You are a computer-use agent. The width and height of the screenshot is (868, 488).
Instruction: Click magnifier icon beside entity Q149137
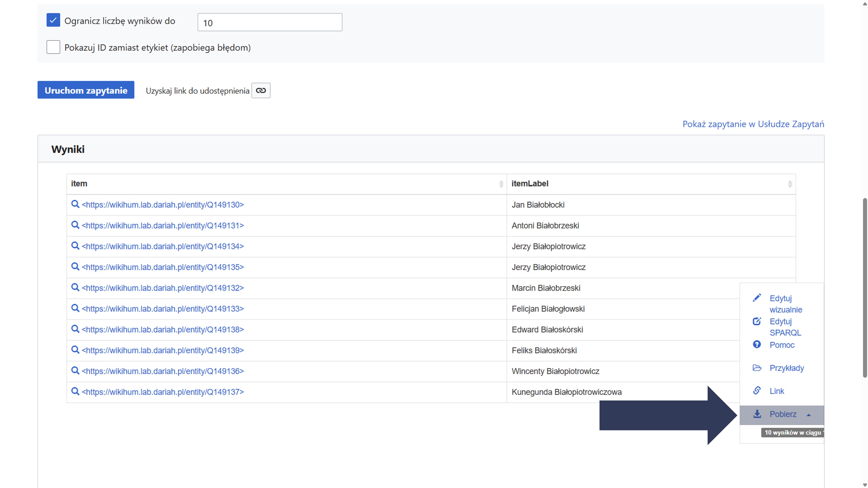[75, 391]
